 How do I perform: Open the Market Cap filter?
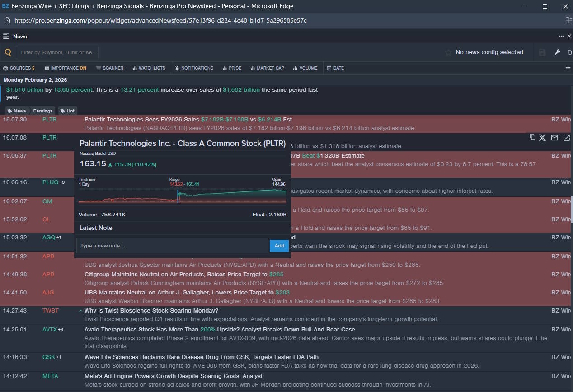click(267, 68)
